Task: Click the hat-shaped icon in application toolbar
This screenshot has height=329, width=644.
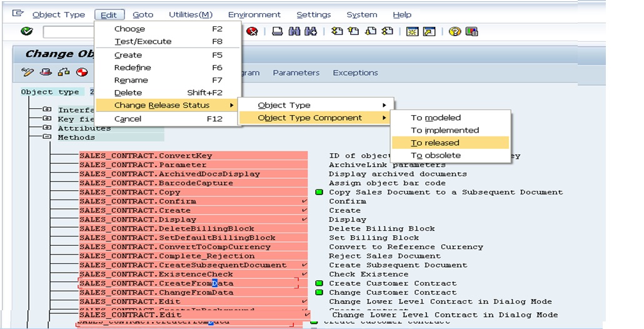Action: click(x=46, y=73)
